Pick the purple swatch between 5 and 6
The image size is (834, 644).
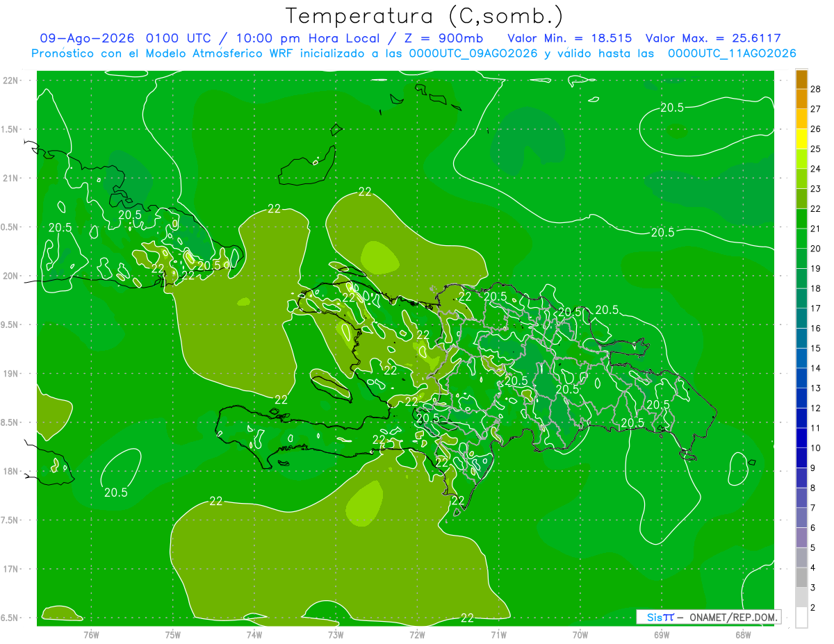click(x=802, y=538)
